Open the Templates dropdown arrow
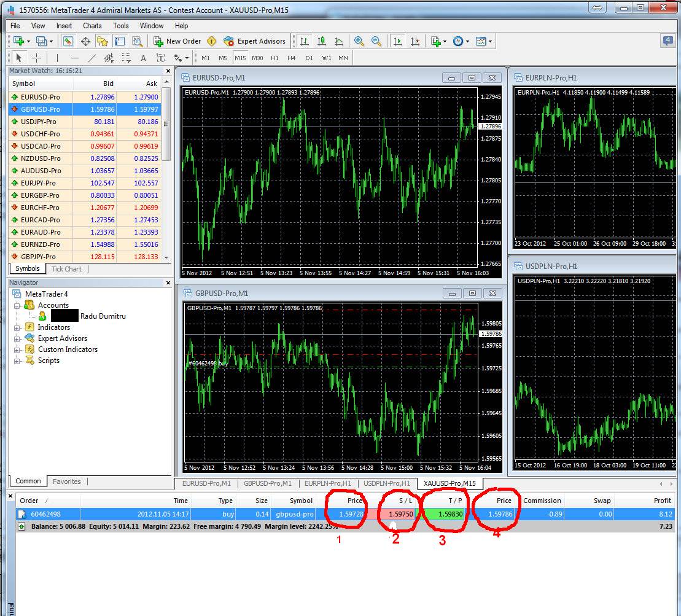This screenshot has height=616, width=681. tap(491, 42)
